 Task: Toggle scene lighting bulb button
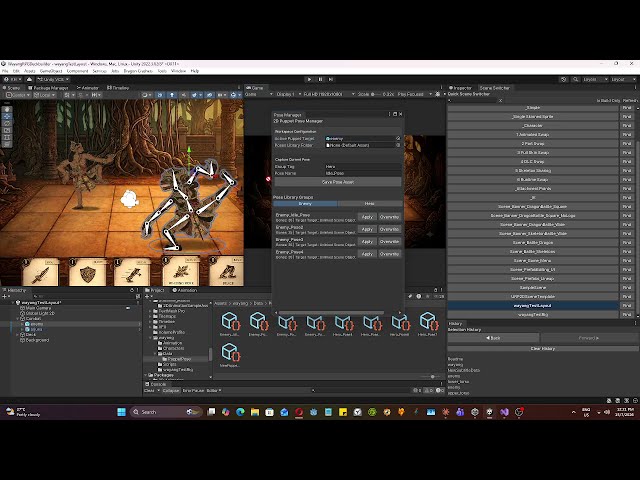pos(172,95)
